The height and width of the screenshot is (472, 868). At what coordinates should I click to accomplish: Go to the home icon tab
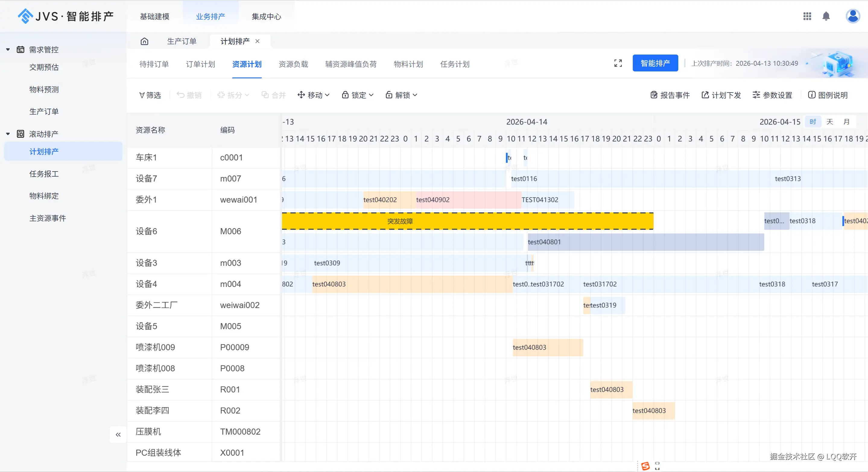(x=144, y=41)
